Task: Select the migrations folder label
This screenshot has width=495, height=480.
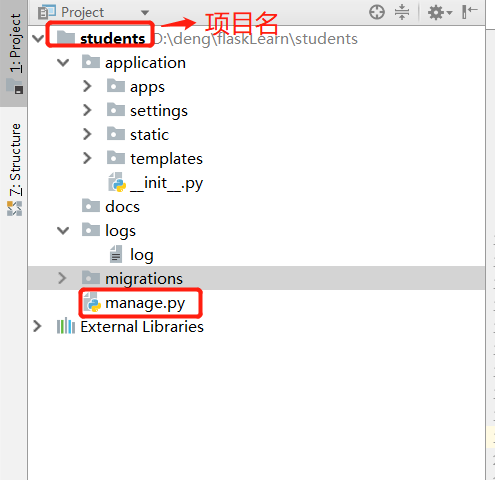Action: [x=144, y=279]
